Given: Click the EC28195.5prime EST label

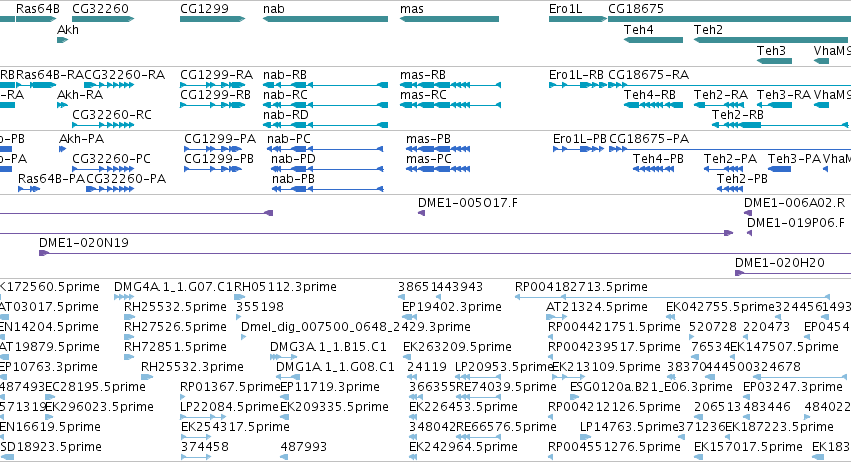Looking at the screenshot, I should coord(95,387).
